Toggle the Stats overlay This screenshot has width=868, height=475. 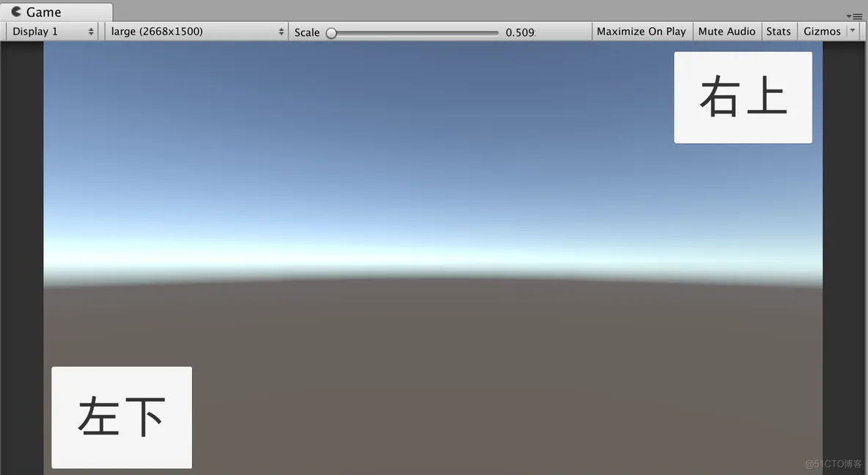[x=779, y=32]
